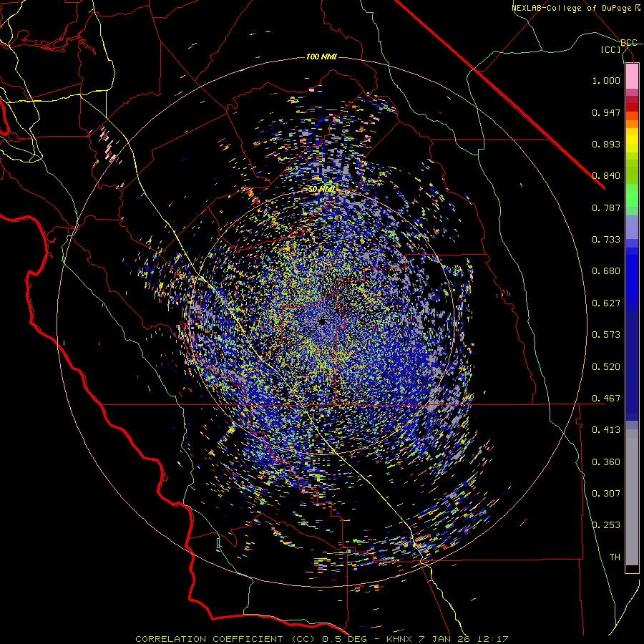Viewport: 644px width, 644px height.
Task: Click the 0.573 scale value
Action: coord(606,335)
